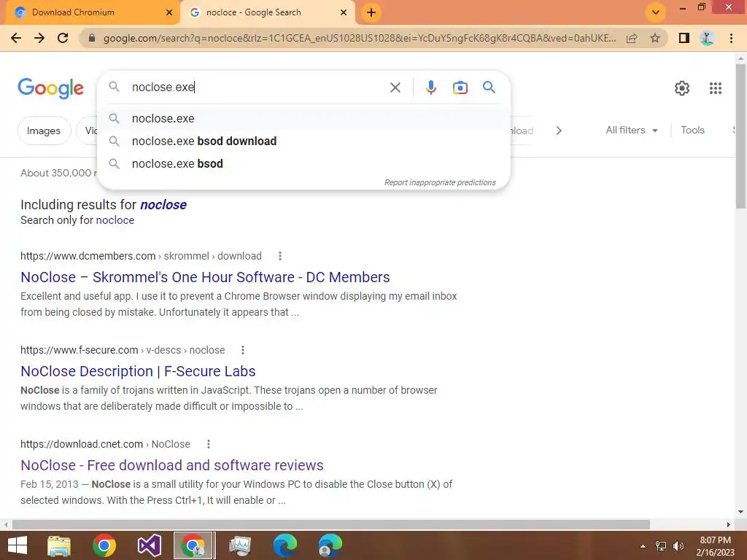Close the Download Chromium tab
Viewport: 747px width, 560px height.
coord(169,12)
